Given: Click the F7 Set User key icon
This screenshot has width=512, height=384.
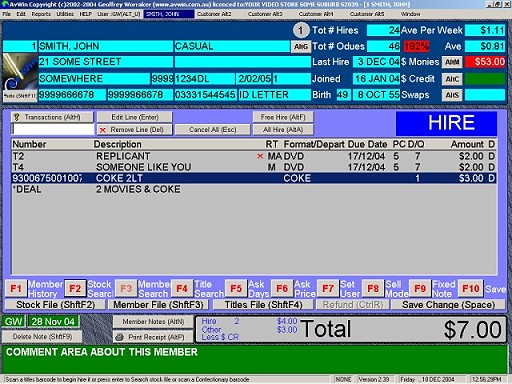Looking at the screenshot, I should 328,289.
